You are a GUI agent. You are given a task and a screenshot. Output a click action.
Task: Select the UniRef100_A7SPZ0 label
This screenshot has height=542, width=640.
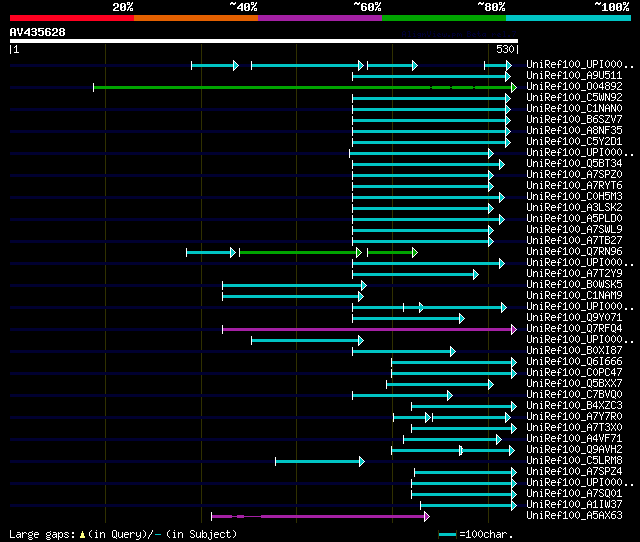(574, 175)
